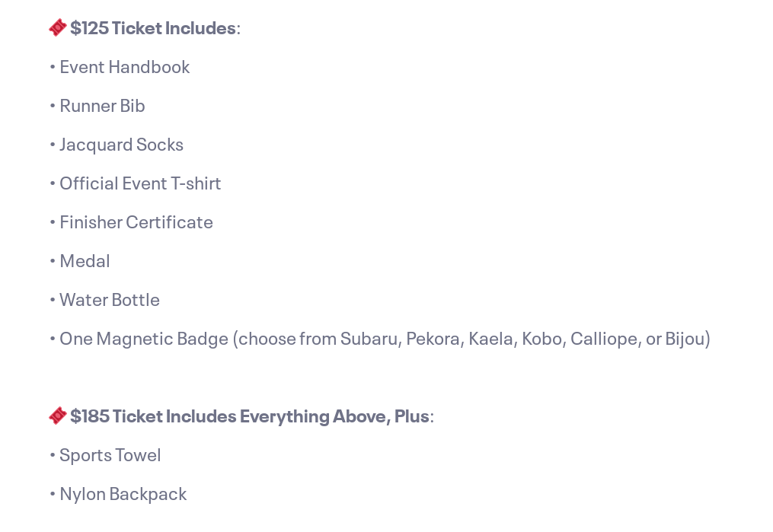The image size is (773, 532).
Task: Click 'One Magnetic Badge' text
Action: (x=144, y=339)
